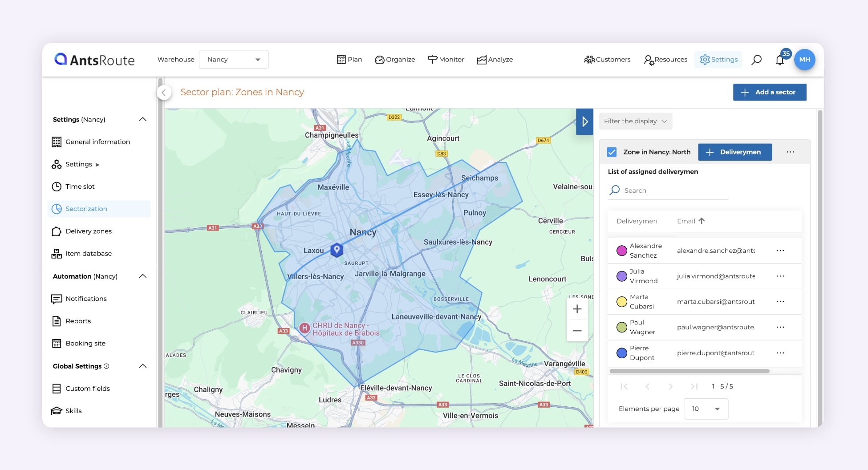This screenshot has width=868, height=470.
Task: Select the Booking site icon
Action: 57,343
